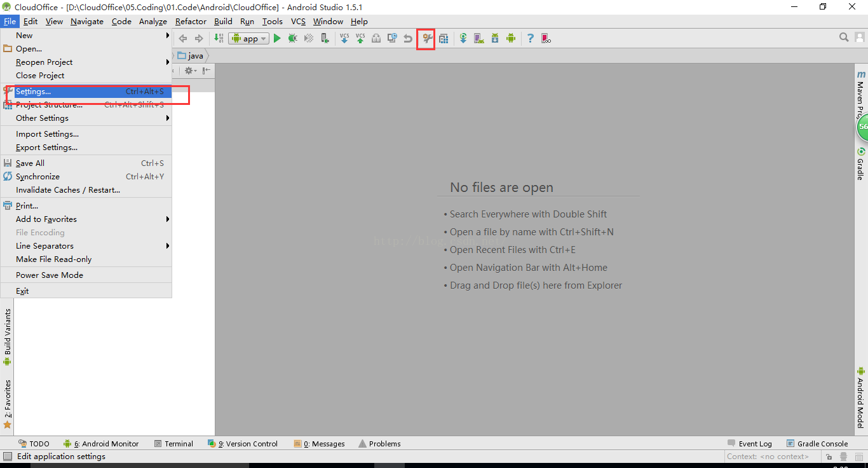Choose Project Structure... menu entry
Viewport: 868px width, 468px height.
pos(86,105)
